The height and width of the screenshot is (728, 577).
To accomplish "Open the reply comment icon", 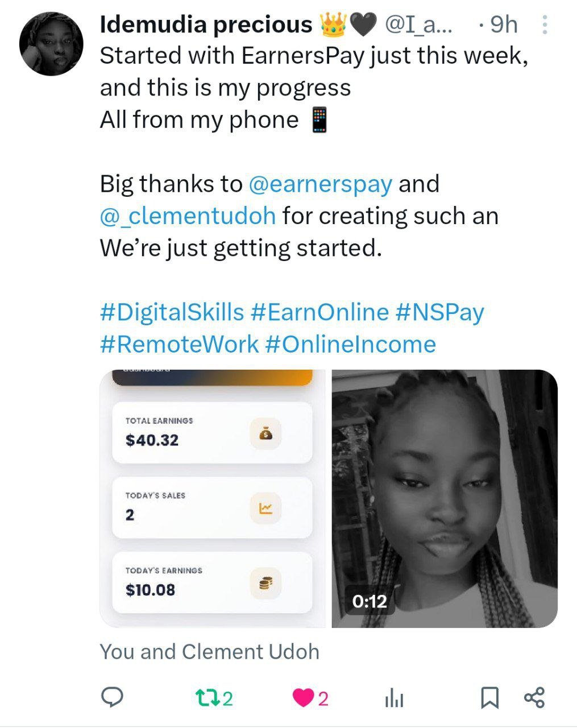I will point(112,697).
